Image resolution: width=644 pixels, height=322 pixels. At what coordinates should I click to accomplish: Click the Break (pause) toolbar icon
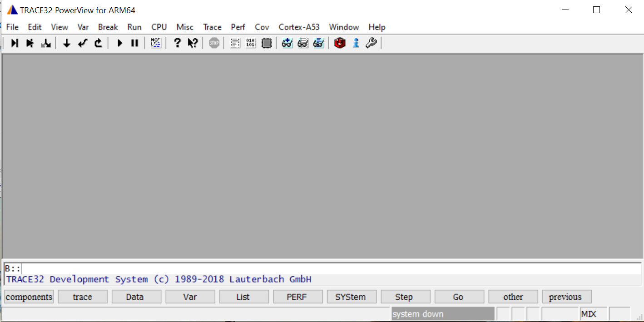[x=134, y=43]
